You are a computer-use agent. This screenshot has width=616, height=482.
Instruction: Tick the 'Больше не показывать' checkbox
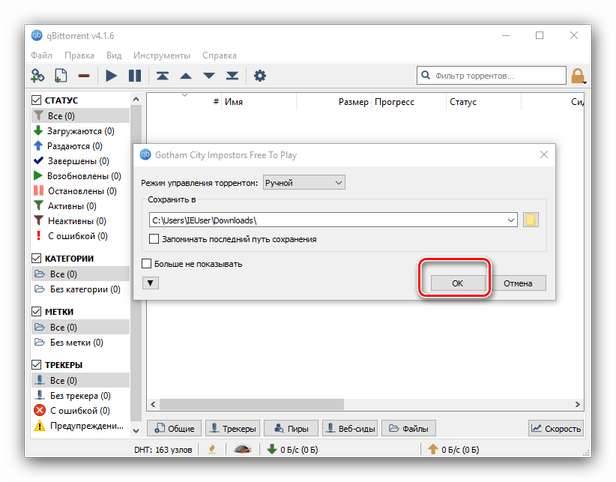click(x=147, y=264)
